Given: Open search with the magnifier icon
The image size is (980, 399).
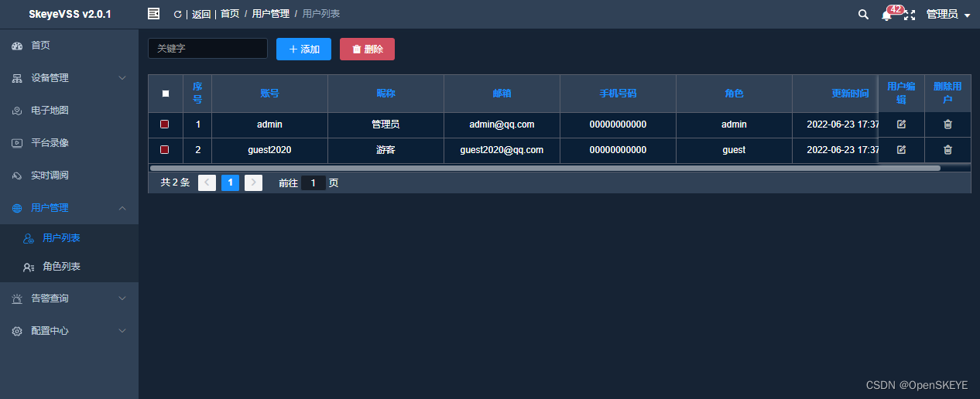Looking at the screenshot, I should [x=863, y=14].
